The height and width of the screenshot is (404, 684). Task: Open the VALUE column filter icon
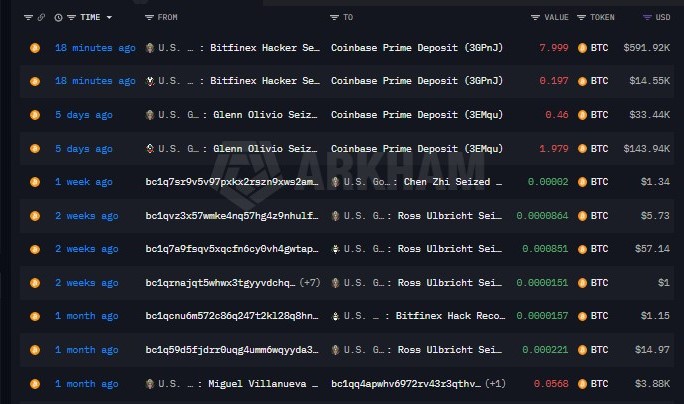(535, 17)
